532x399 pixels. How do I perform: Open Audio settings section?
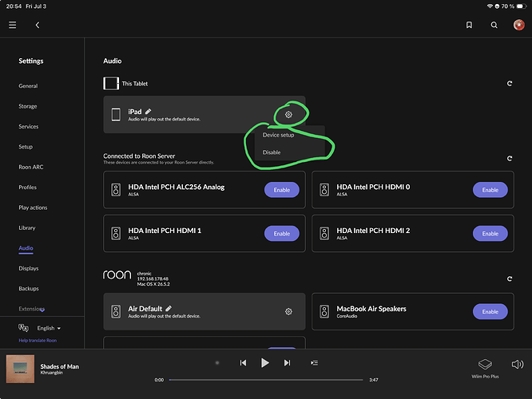26,248
